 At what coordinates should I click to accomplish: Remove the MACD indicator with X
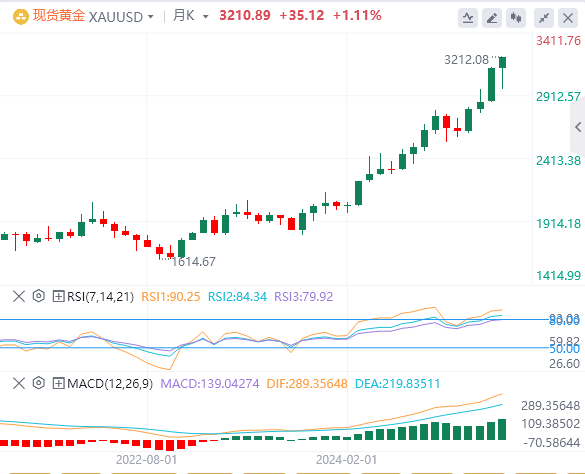(x=19, y=383)
